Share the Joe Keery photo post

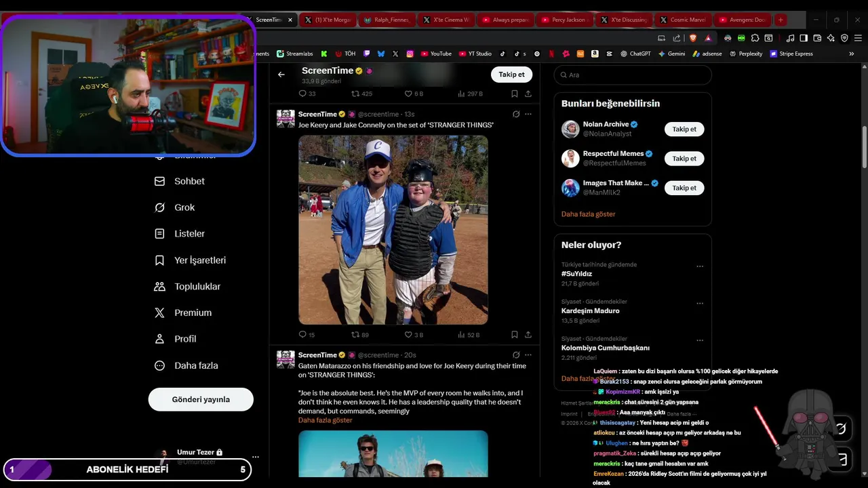pos(528,335)
